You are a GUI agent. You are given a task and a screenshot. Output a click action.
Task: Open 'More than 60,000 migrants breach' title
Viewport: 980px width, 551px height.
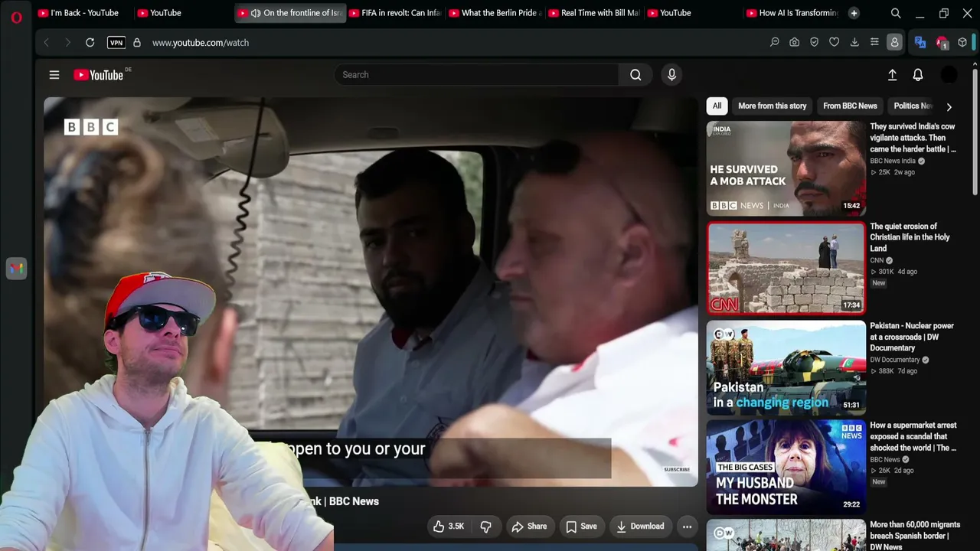(x=915, y=536)
